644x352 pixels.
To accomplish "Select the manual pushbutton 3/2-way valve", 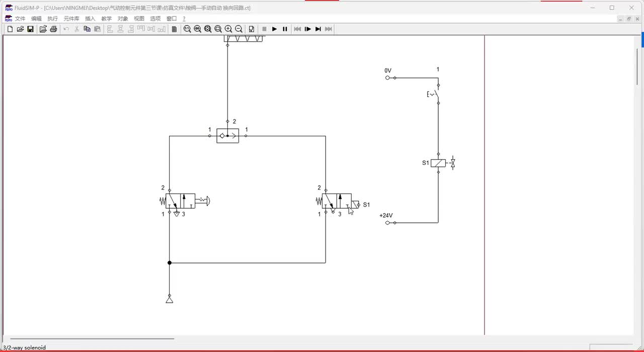I will tap(185, 201).
